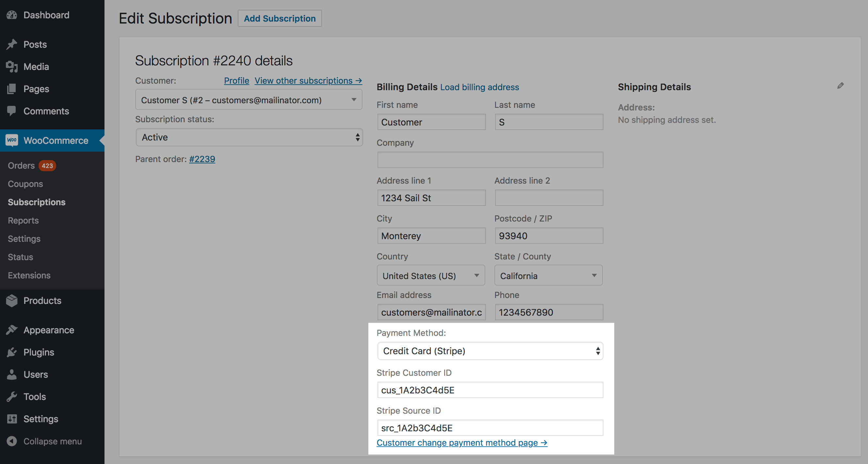Open Orders showing 423 pending
868x464 pixels.
pyautogui.click(x=21, y=166)
